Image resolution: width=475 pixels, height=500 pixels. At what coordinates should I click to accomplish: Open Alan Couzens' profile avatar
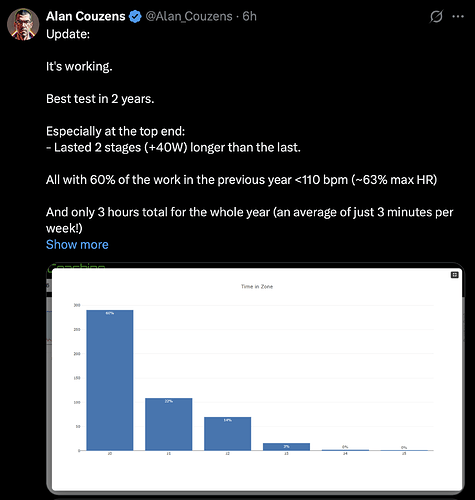coord(23,24)
